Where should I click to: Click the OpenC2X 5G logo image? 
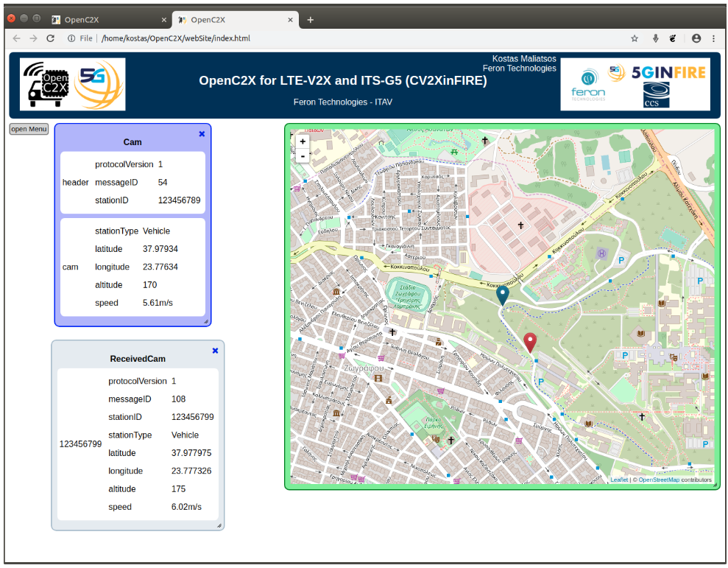(x=73, y=85)
